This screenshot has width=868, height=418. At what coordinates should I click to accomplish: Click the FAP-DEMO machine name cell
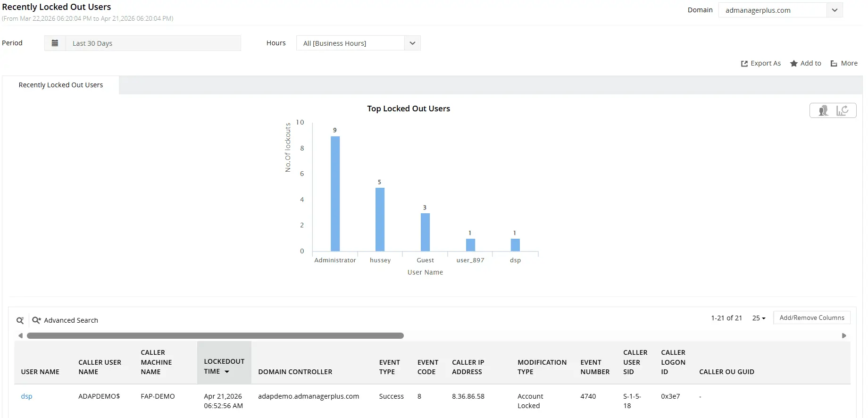point(158,396)
